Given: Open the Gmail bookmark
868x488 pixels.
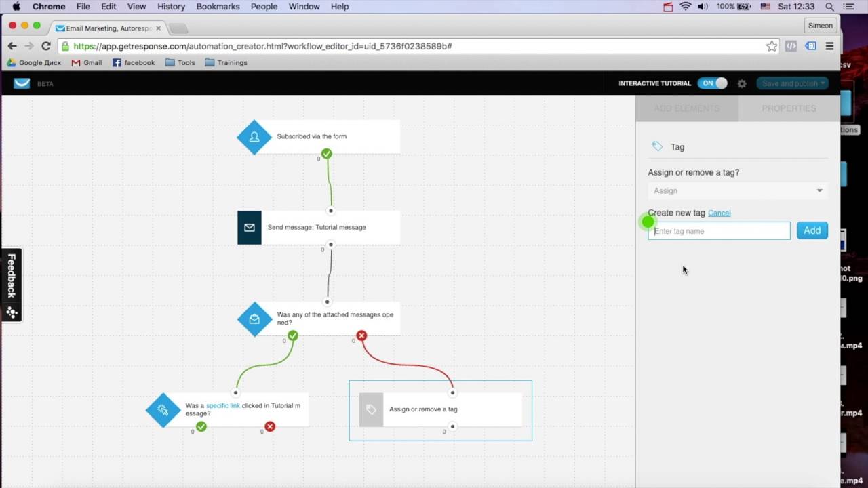Looking at the screenshot, I should 87,62.
